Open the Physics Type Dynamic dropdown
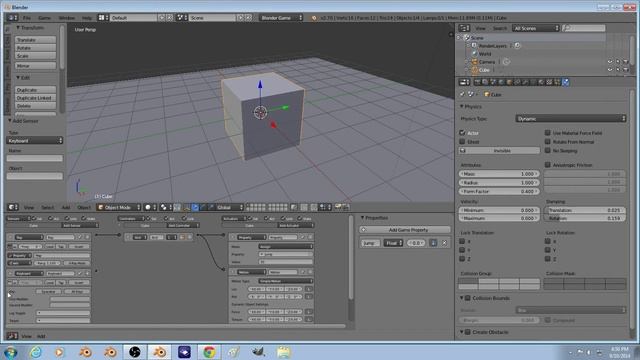 click(x=571, y=118)
